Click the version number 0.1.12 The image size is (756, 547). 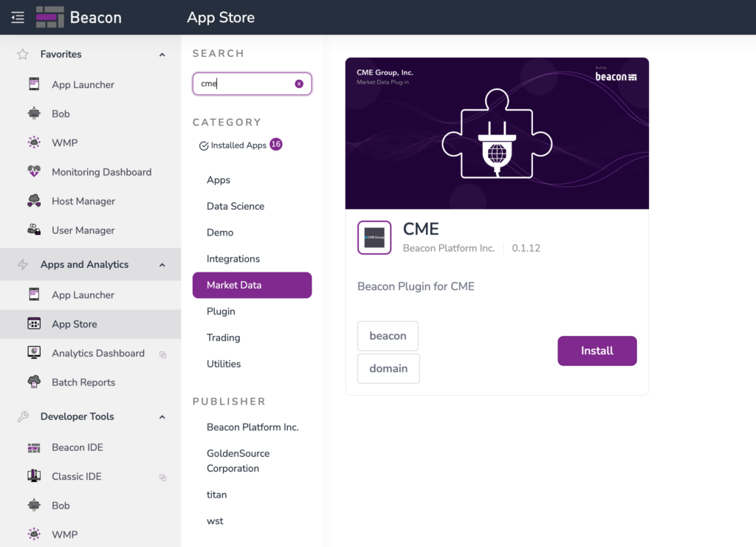(526, 248)
